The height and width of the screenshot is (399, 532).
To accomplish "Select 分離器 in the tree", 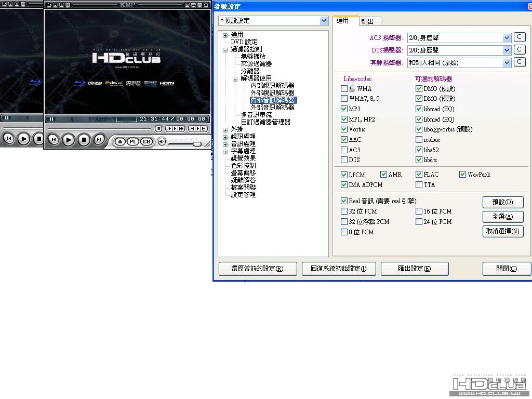I will 250,71.
